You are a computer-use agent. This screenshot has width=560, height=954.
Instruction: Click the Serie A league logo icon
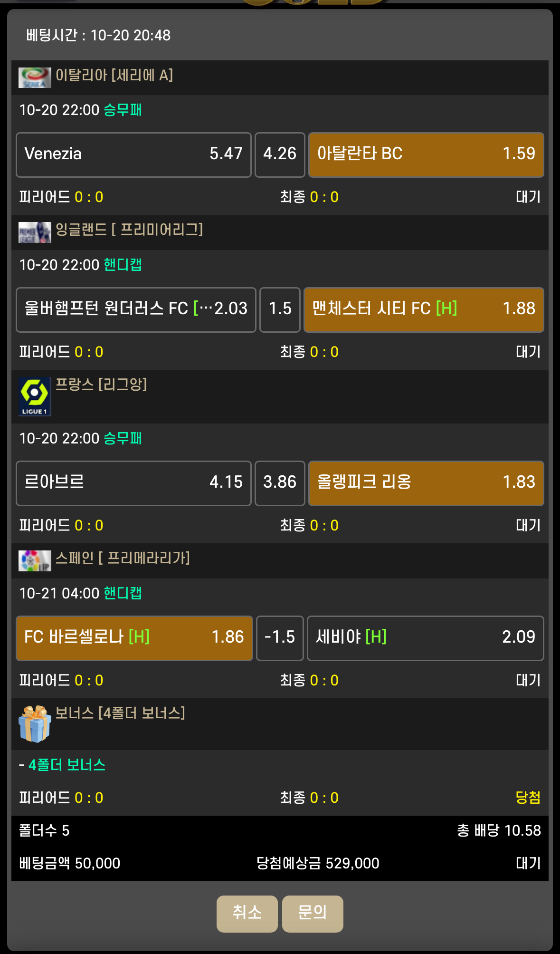click(x=34, y=77)
